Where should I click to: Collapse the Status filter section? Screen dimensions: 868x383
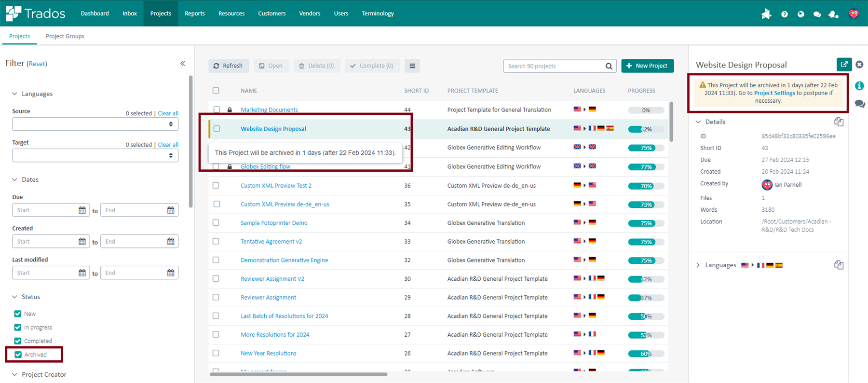point(14,297)
